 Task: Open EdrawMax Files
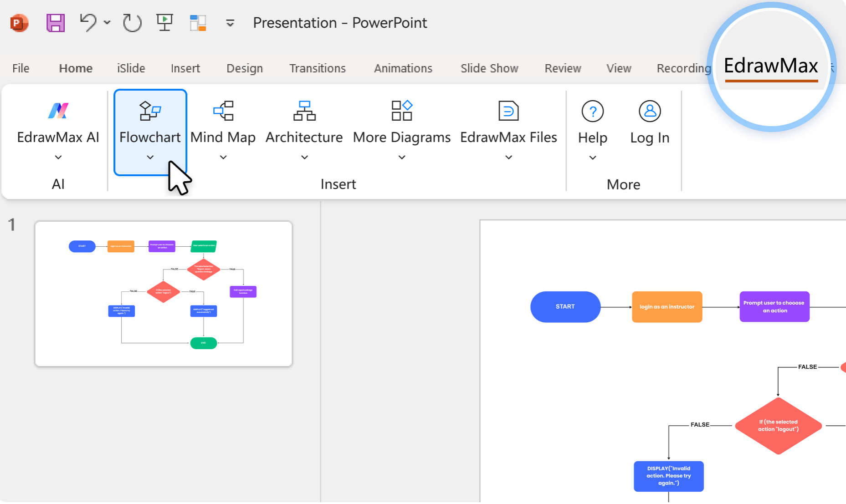pos(508,123)
